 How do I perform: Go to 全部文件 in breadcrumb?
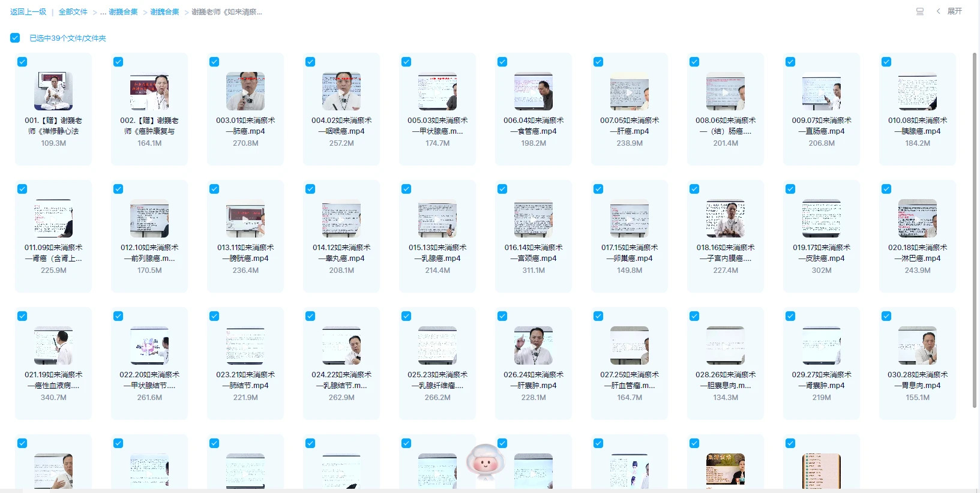(73, 12)
